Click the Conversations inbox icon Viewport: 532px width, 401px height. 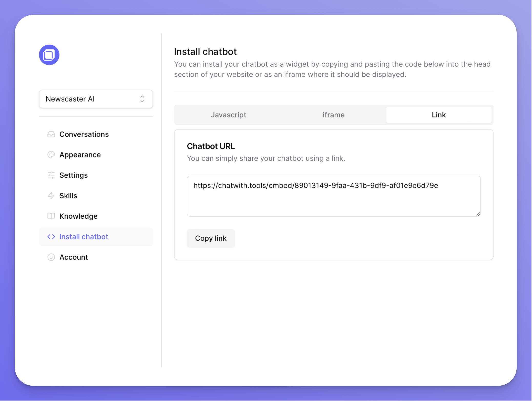pyautogui.click(x=51, y=134)
